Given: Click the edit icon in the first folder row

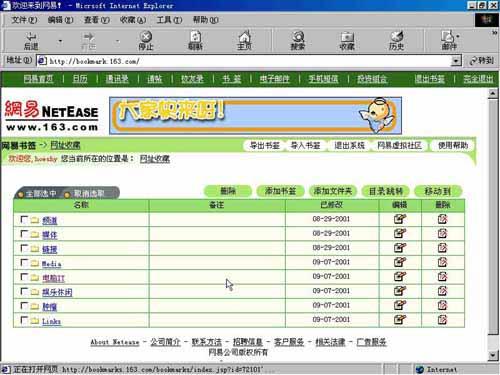Looking at the screenshot, I should click(400, 219).
